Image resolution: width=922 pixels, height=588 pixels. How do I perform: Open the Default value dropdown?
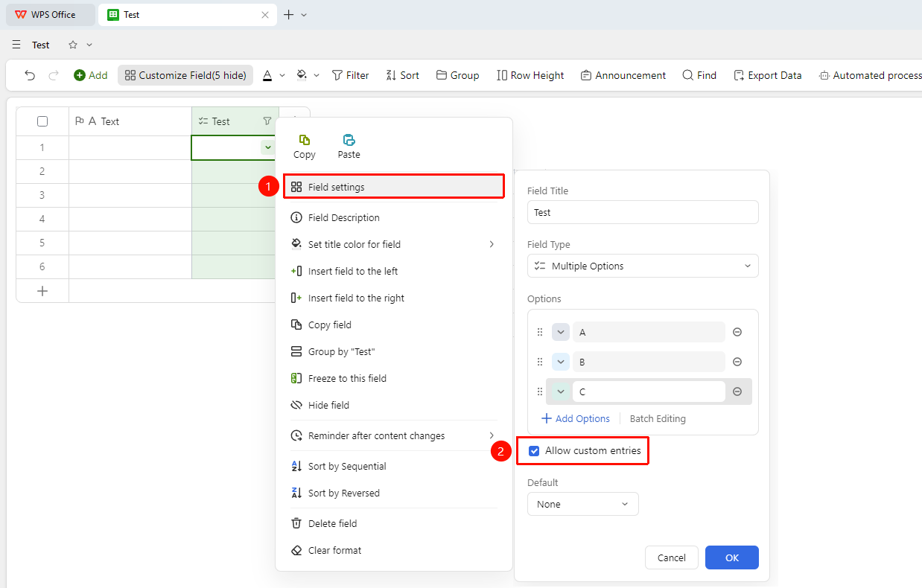click(x=583, y=504)
